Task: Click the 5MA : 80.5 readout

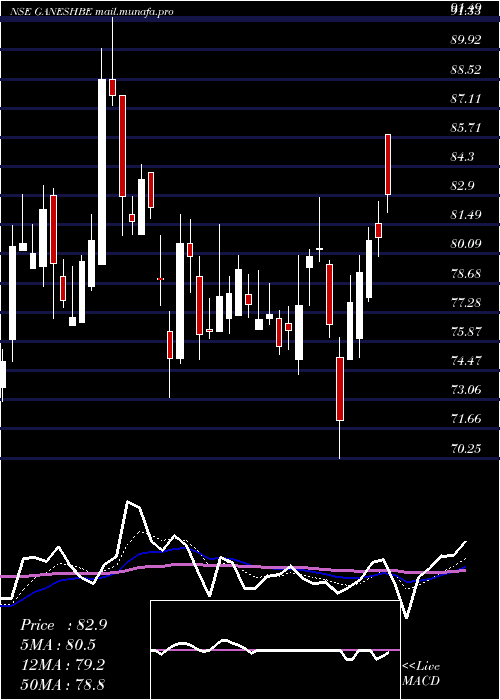Action: click(58, 645)
